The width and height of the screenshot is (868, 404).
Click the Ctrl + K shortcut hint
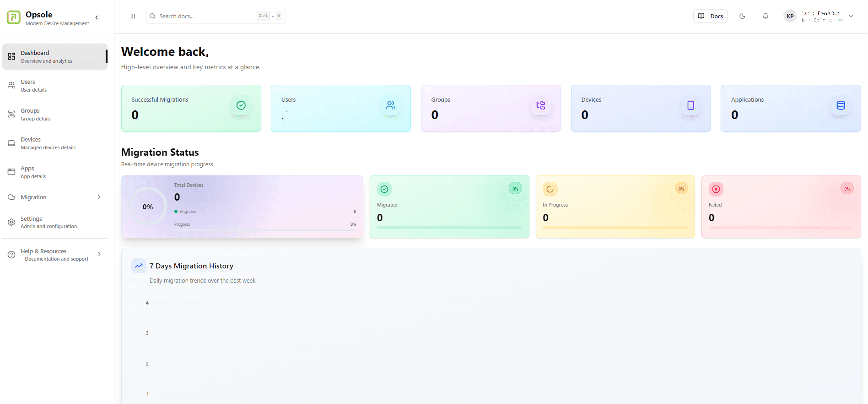(270, 16)
